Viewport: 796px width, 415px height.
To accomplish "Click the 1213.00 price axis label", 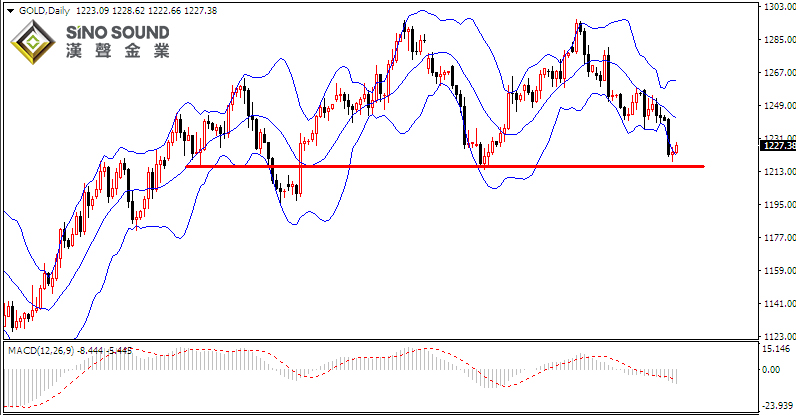I will click(779, 172).
